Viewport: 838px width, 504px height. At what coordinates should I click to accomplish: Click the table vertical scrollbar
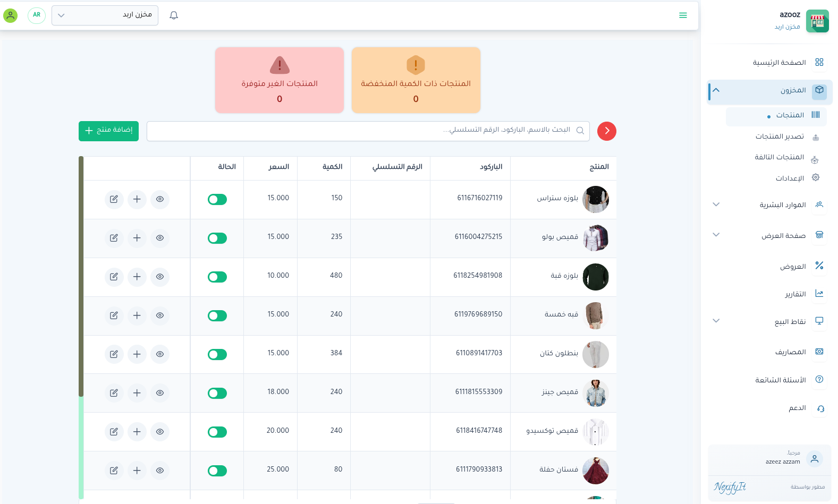point(81,276)
